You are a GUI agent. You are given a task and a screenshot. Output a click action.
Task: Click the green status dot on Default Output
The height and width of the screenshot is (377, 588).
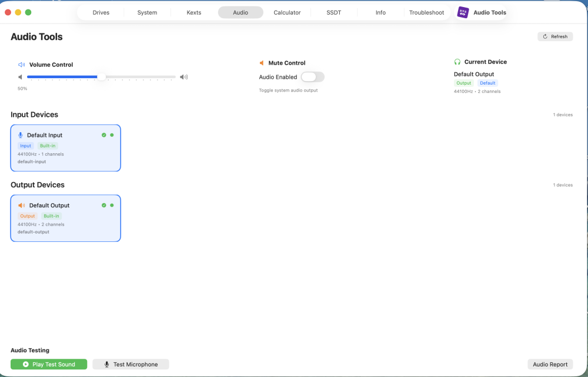point(112,205)
